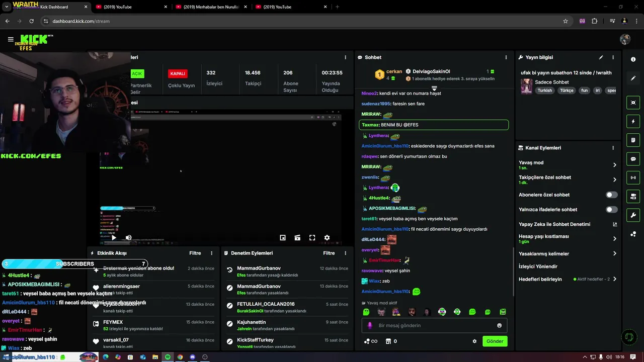Click the Gönder send button

click(x=495, y=341)
